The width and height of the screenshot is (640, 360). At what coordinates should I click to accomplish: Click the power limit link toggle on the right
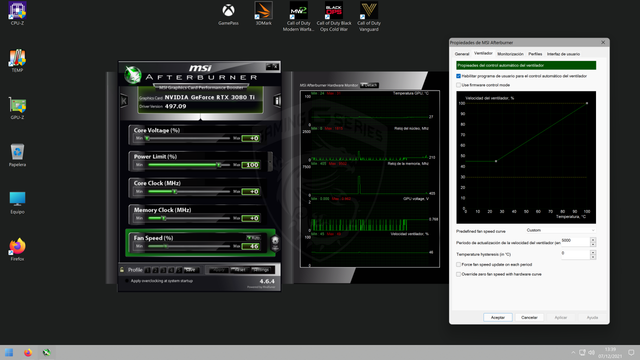click(x=270, y=162)
